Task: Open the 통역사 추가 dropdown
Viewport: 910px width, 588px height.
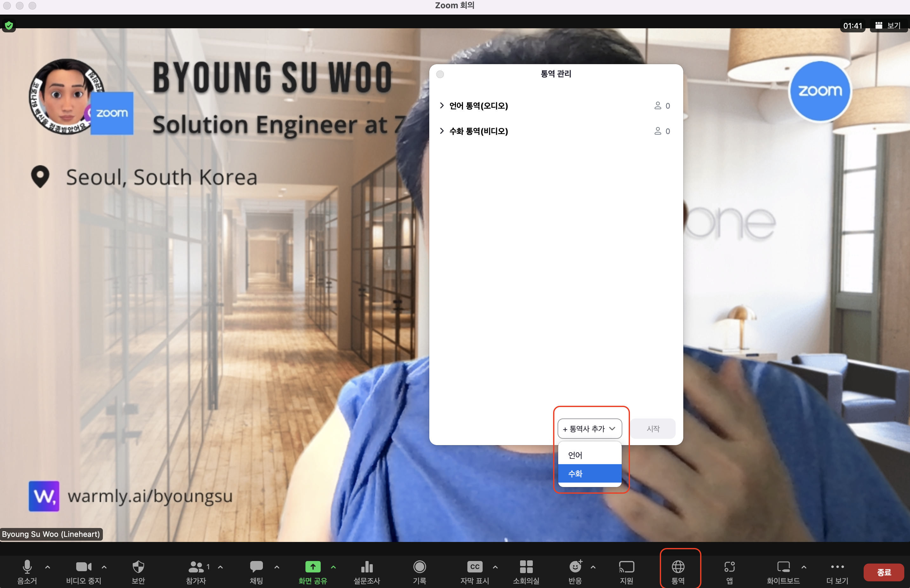Action: pyautogui.click(x=589, y=428)
